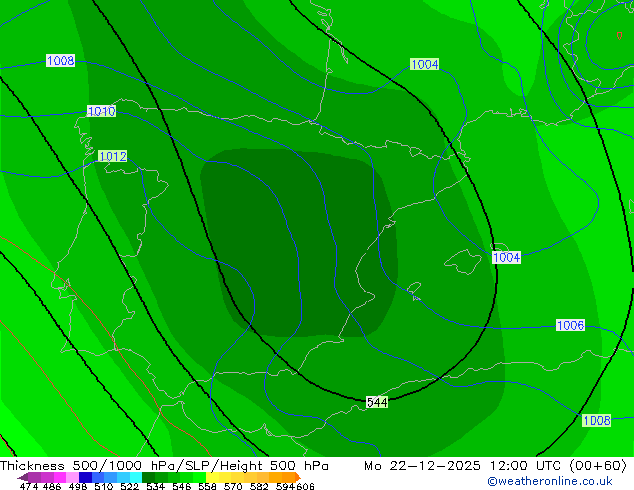Click legend value 582

[x=259, y=486]
